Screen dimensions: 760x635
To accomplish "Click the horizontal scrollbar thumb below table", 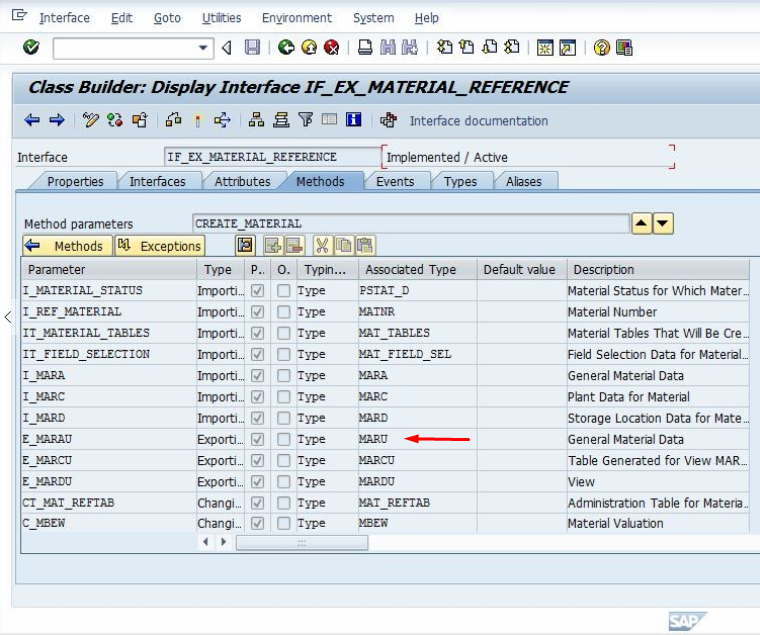I will pos(301,542).
